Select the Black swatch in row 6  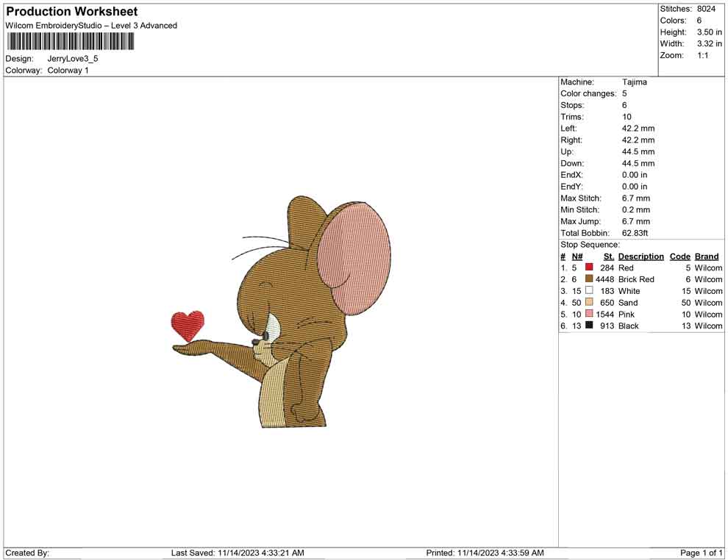click(x=588, y=326)
